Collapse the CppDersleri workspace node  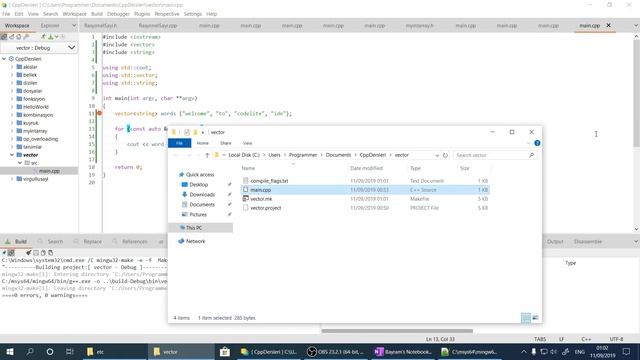pyautogui.click(x=4, y=59)
